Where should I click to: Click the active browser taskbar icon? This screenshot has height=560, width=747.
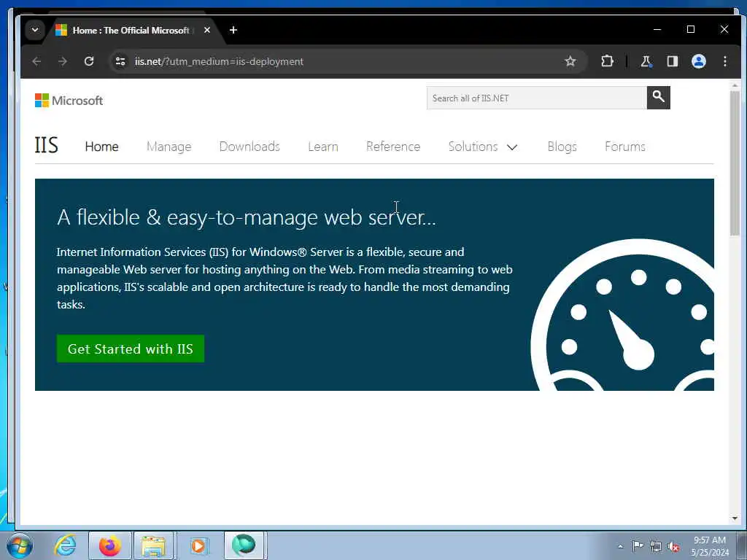click(x=244, y=545)
